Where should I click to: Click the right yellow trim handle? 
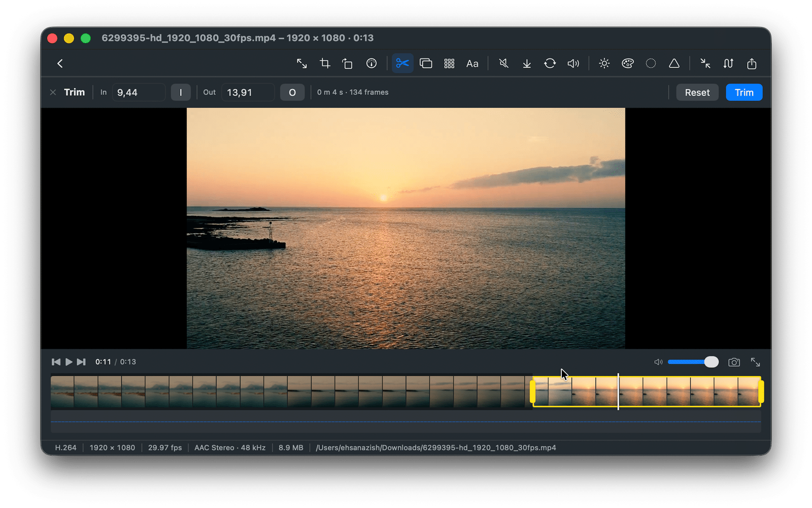(761, 392)
